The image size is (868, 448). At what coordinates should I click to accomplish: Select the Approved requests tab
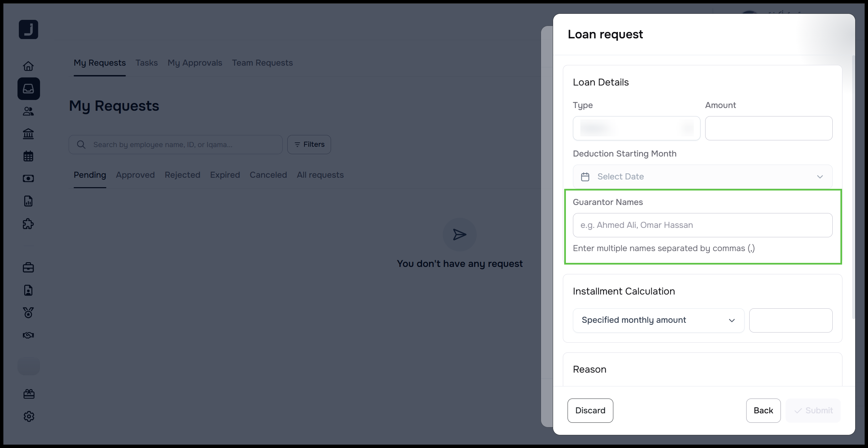[135, 175]
